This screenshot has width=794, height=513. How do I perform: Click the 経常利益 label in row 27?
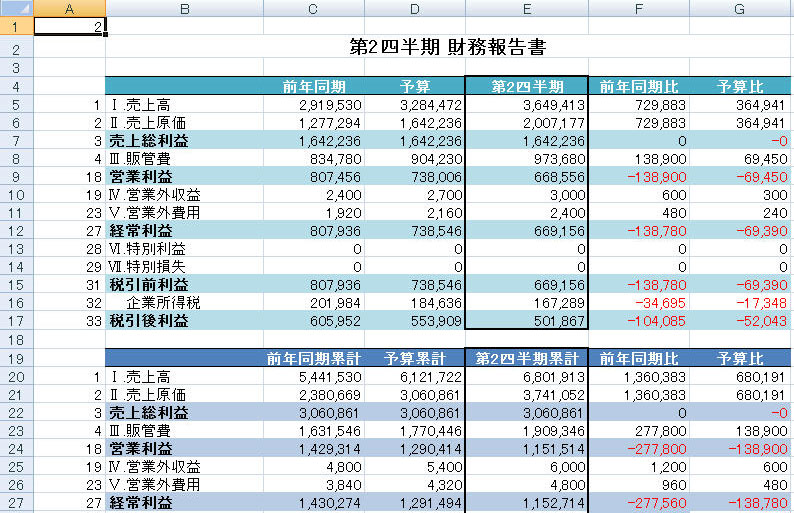(x=141, y=503)
